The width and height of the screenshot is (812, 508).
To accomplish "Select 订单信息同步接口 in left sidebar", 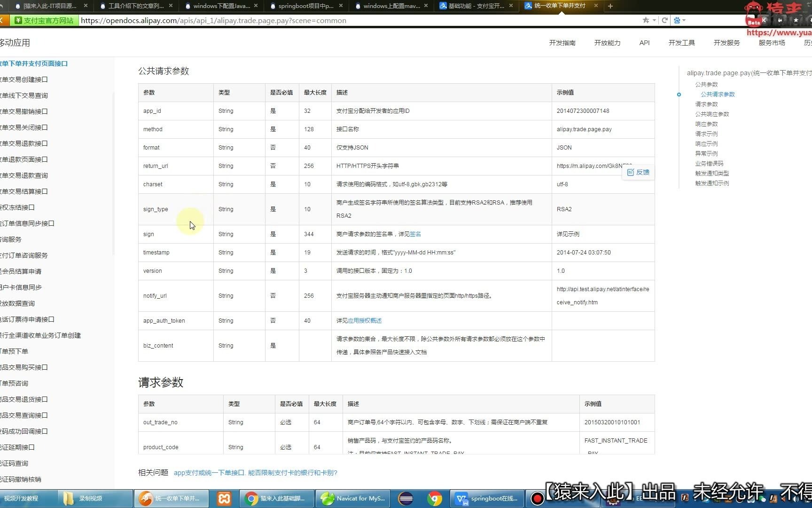I will 27,223.
